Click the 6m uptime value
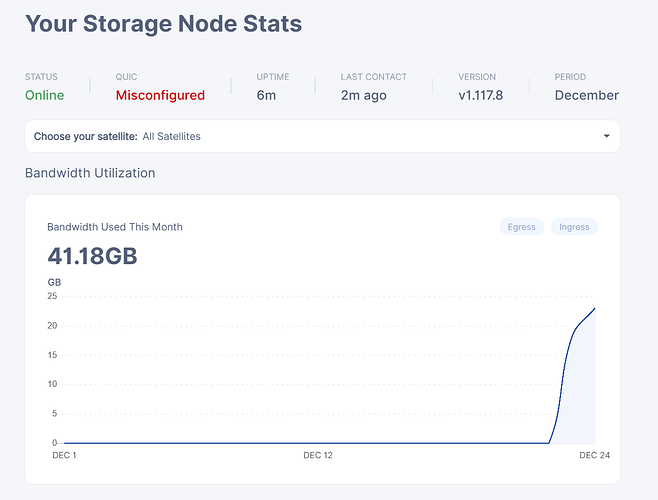 pyautogui.click(x=265, y=96)
